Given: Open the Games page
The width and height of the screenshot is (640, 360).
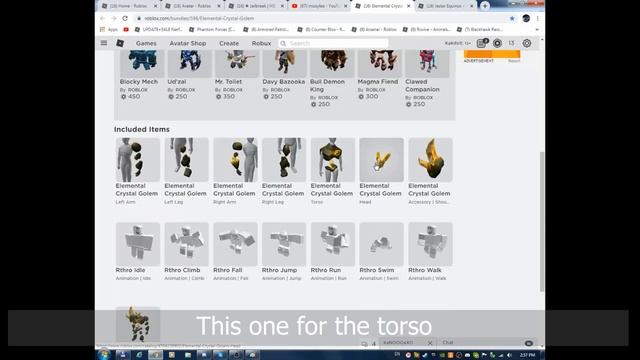Looking at the screenshot, I should click(146, 43).
